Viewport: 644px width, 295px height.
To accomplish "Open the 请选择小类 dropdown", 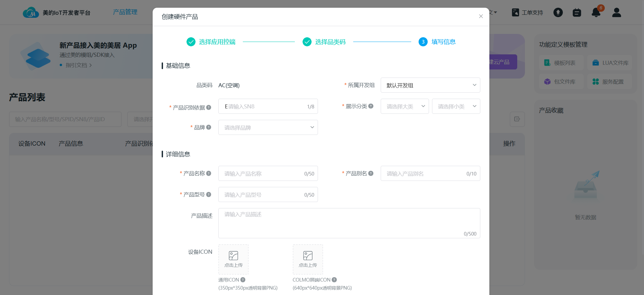I will [x=456, y=106].
